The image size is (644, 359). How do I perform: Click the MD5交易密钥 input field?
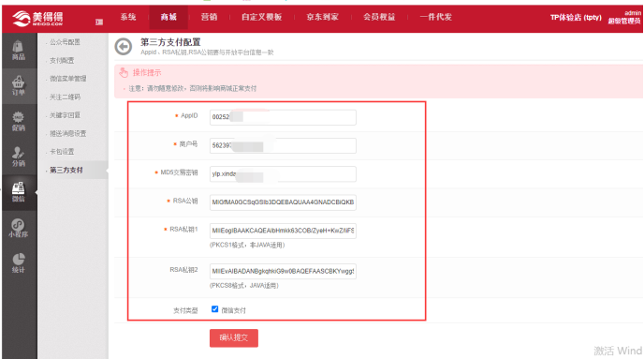point(283,174)
